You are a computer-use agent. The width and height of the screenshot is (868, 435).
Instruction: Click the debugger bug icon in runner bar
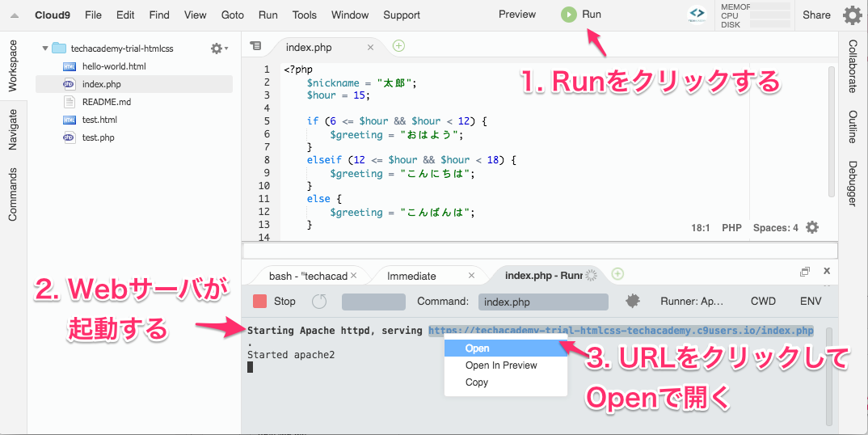click(633, 302)
